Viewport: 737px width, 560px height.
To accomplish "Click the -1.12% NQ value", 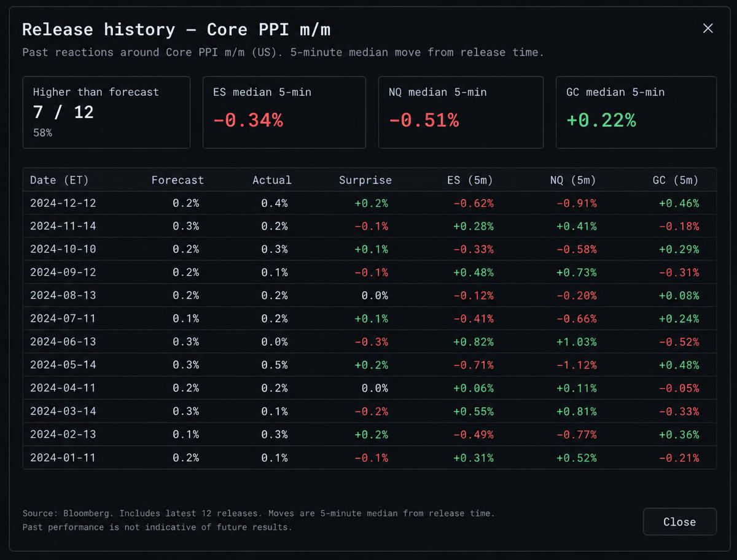I will coord(576,365).
